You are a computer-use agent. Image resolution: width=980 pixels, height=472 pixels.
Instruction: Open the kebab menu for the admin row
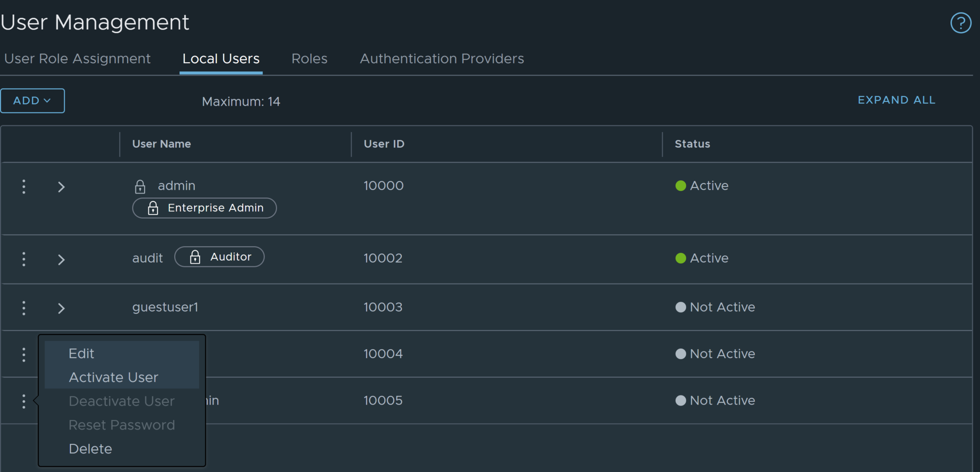tap(23, 187)
